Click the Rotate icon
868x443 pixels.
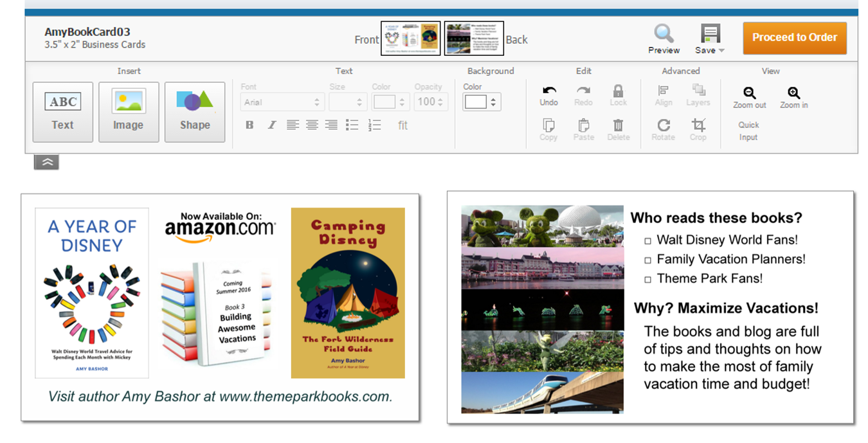664,125
